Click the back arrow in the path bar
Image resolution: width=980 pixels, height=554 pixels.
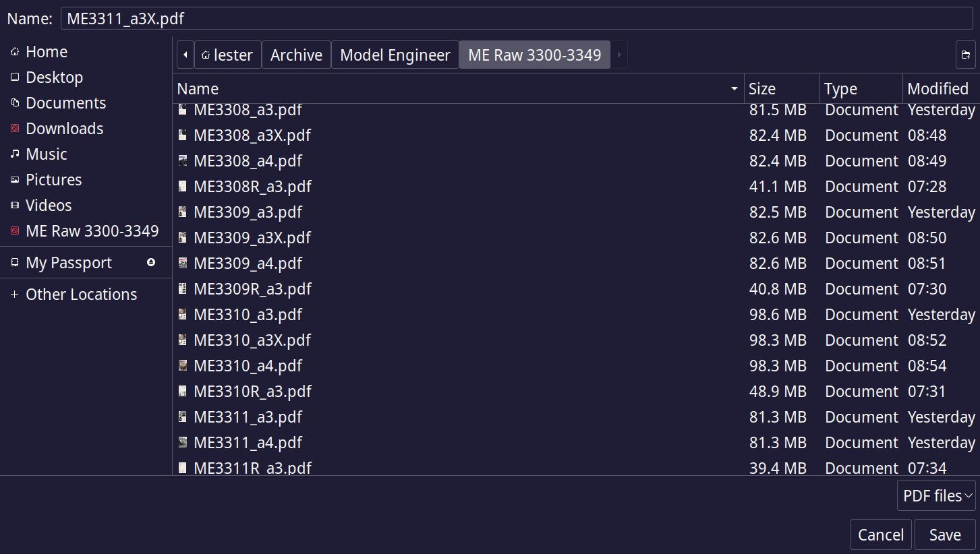[185, 55]
